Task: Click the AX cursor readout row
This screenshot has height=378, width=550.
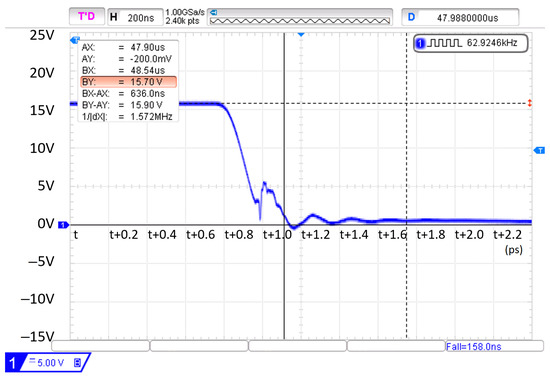Action: coord(128,47)
